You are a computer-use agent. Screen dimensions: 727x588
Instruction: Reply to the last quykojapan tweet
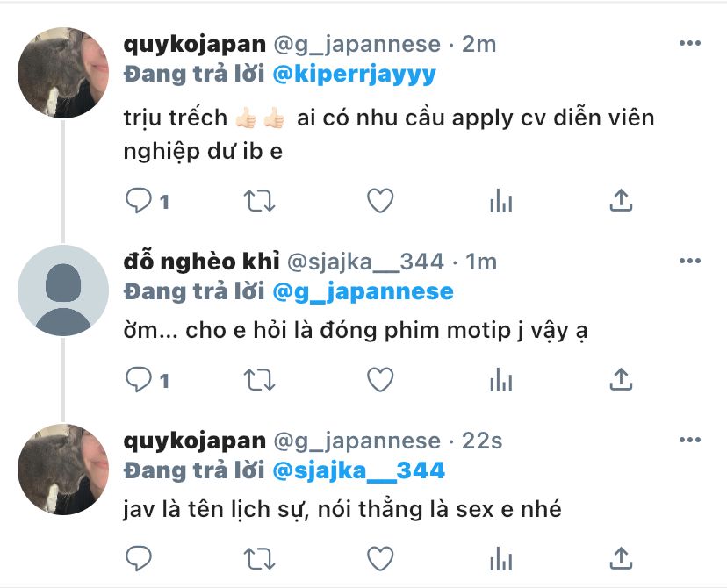coord(139,558)
